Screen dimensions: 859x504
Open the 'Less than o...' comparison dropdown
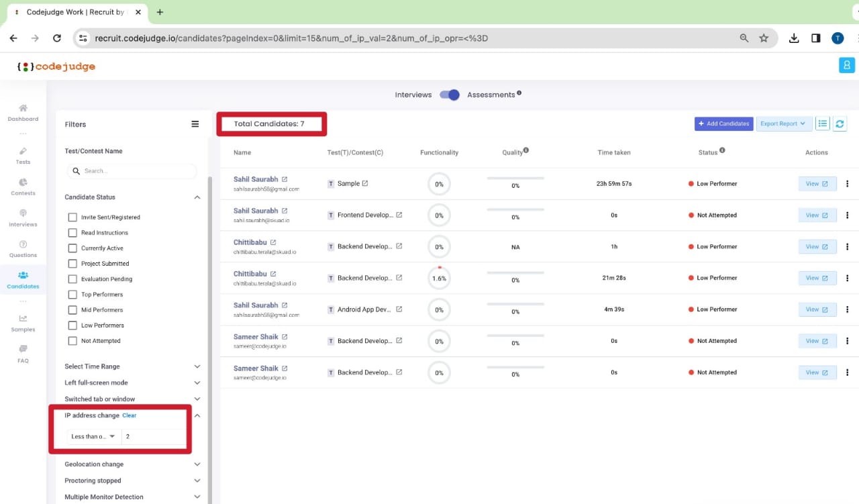93,436
